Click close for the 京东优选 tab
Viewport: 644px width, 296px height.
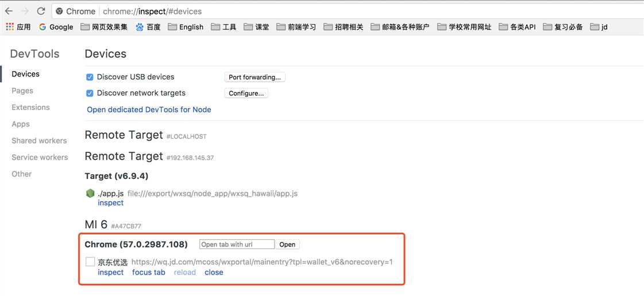click(x=214, y=272)
